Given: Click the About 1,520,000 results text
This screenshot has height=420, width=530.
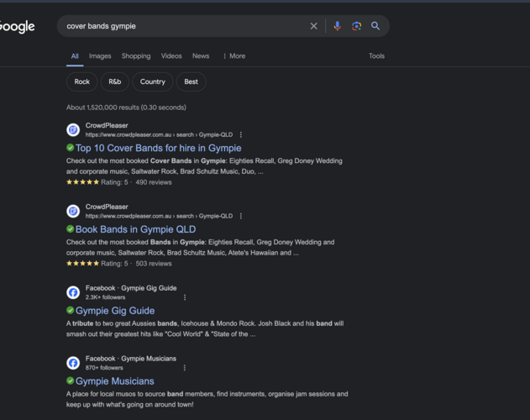Looking at the screenshot, I should tap(126, 108).
